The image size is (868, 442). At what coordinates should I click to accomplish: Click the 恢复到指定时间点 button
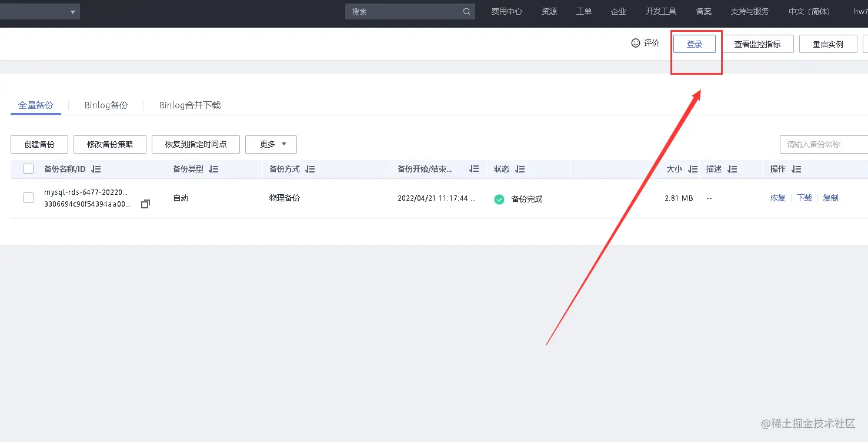pyautogui.click(x=196, y=144)
